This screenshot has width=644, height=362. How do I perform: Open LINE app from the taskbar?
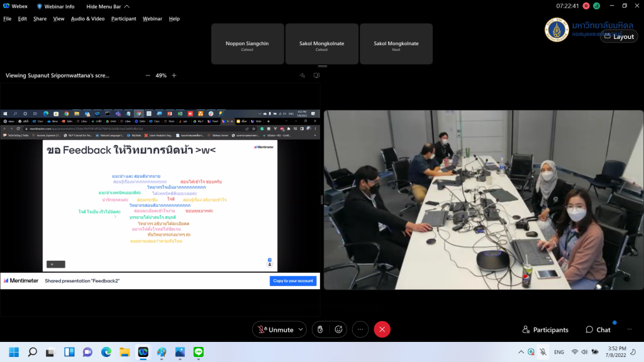(199, 352)
